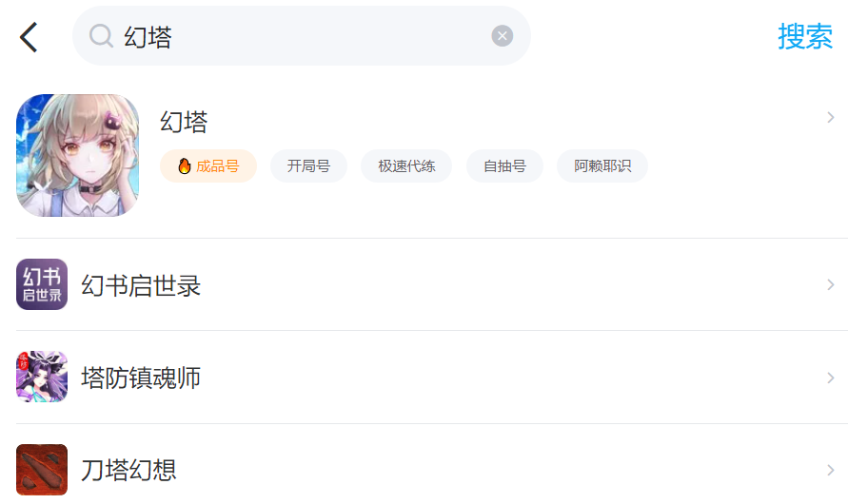
Task: Select the 开局号 tag
Action: pyautogui.click(x=308, y=166)
